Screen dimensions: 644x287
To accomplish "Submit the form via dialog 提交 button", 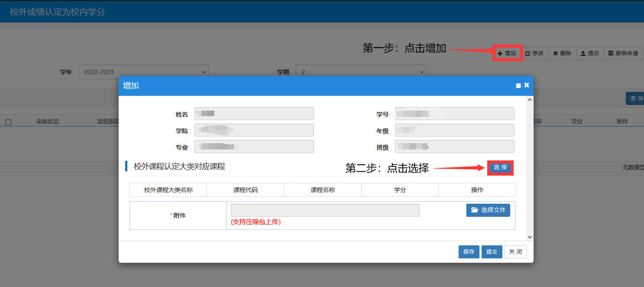I will 492,252.
